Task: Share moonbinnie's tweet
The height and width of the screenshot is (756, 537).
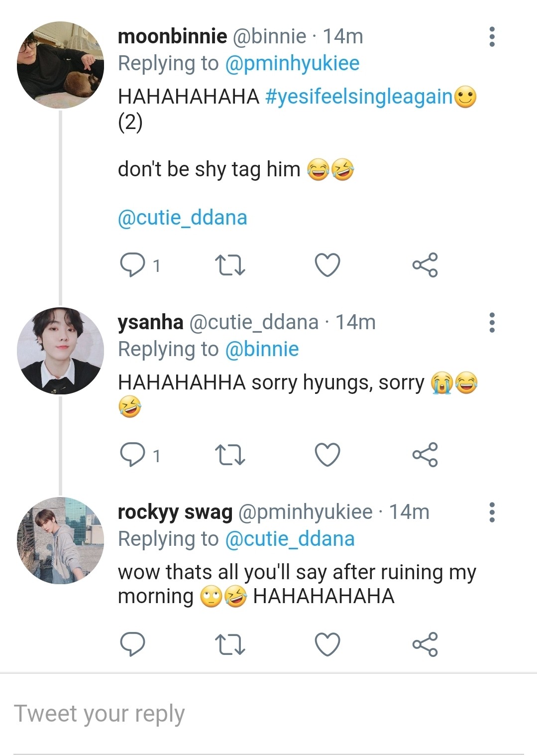Action: click(425, 264)
